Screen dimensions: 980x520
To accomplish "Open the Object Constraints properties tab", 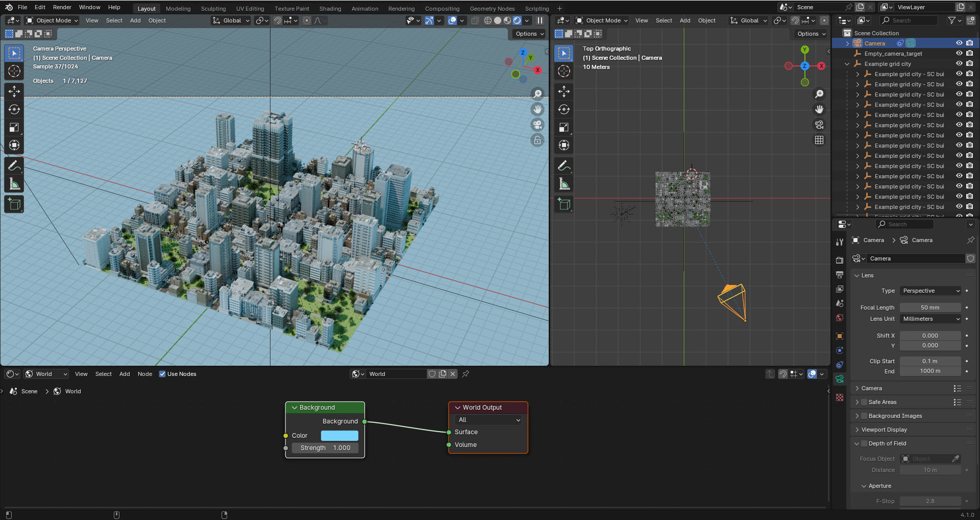I will (840, 365).
